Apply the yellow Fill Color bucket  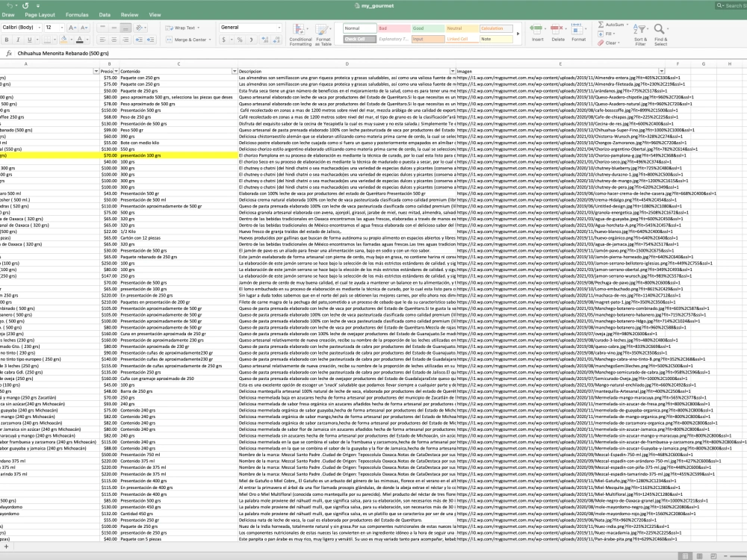pos(63,40)
